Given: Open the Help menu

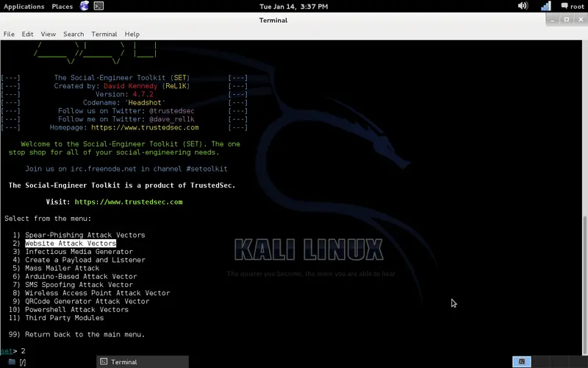Looking at the screenshot, I should click(132, 34).
